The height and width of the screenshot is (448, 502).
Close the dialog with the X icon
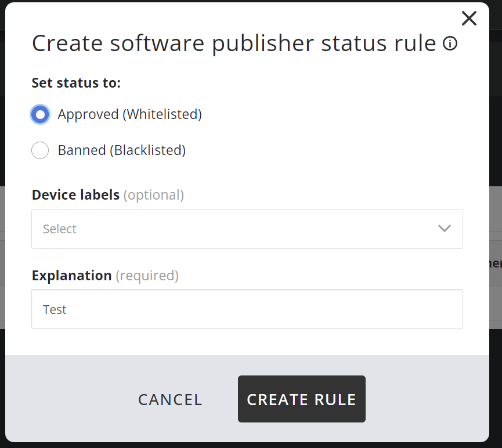pyautogui.click(x=469, y=19)
